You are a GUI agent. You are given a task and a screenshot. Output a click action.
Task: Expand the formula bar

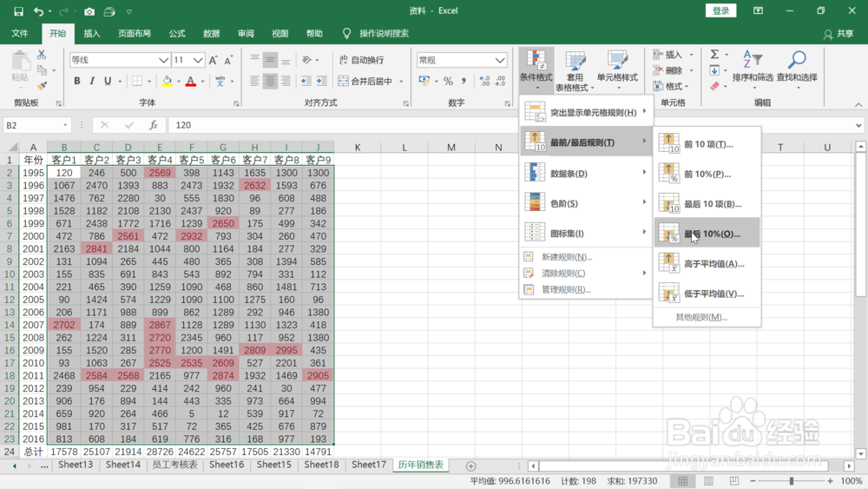click(x=858, y=125)
